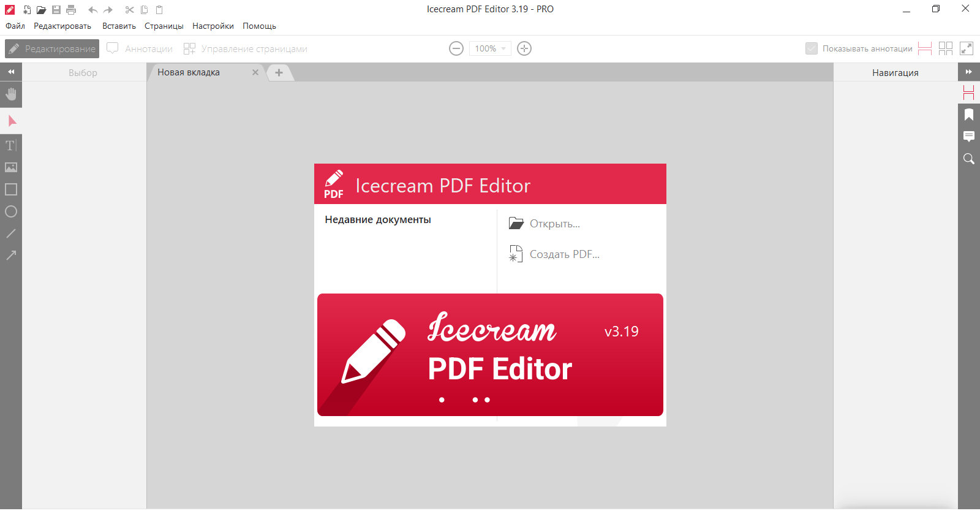Select the Rectangle shape tool
980x527 pixels.
11,189
